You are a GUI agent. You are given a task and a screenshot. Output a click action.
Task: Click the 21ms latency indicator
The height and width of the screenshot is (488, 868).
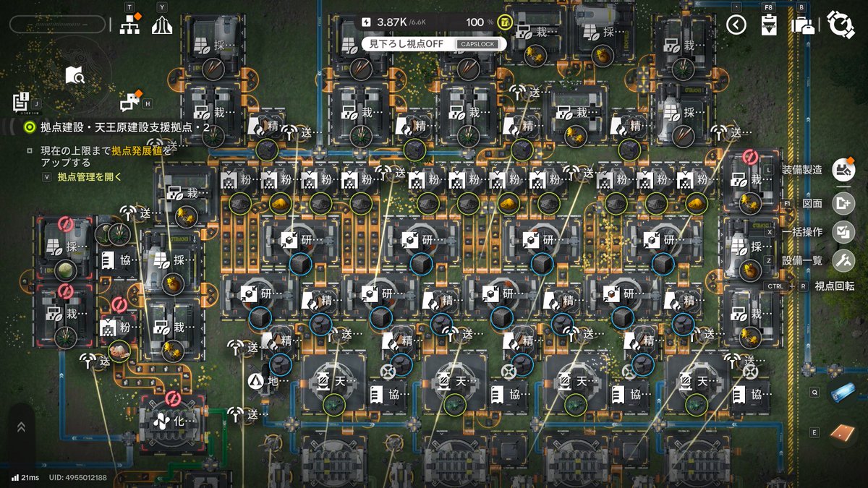click(30, 478)
